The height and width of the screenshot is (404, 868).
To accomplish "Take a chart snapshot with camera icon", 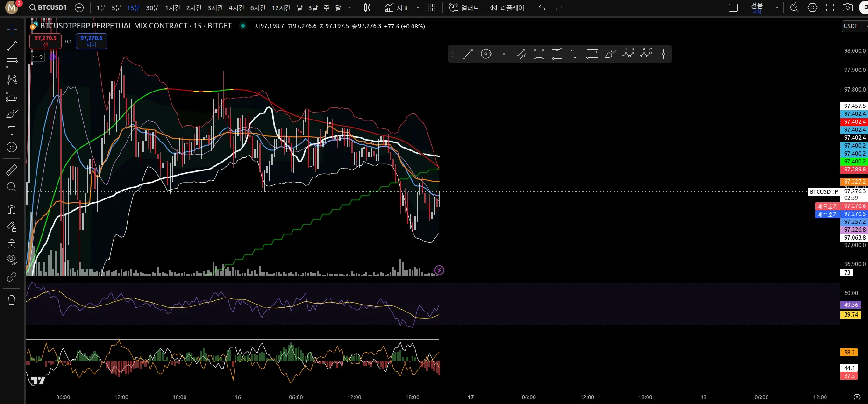I will point(847,7).
